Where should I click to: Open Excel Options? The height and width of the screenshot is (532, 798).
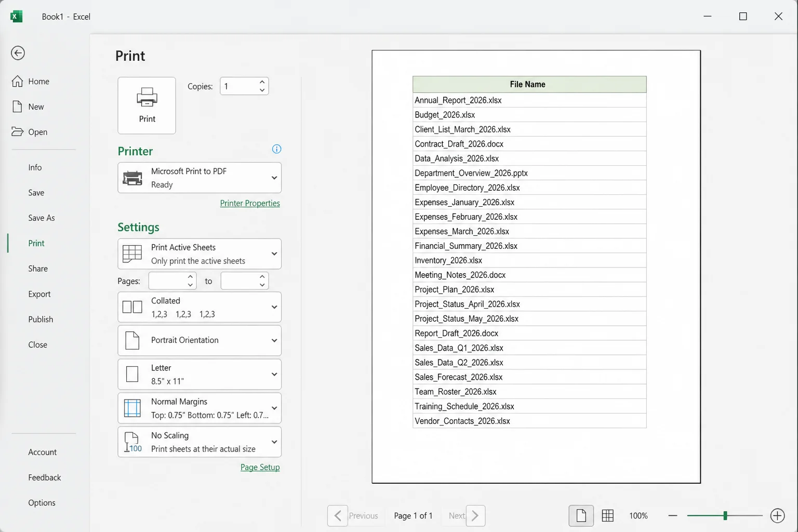tap(42, 503)
